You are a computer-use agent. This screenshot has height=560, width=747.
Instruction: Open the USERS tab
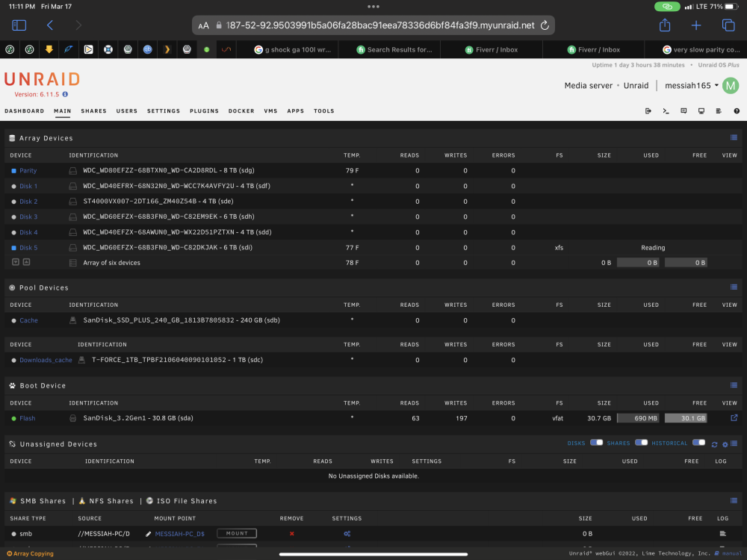tap(127, 111)
